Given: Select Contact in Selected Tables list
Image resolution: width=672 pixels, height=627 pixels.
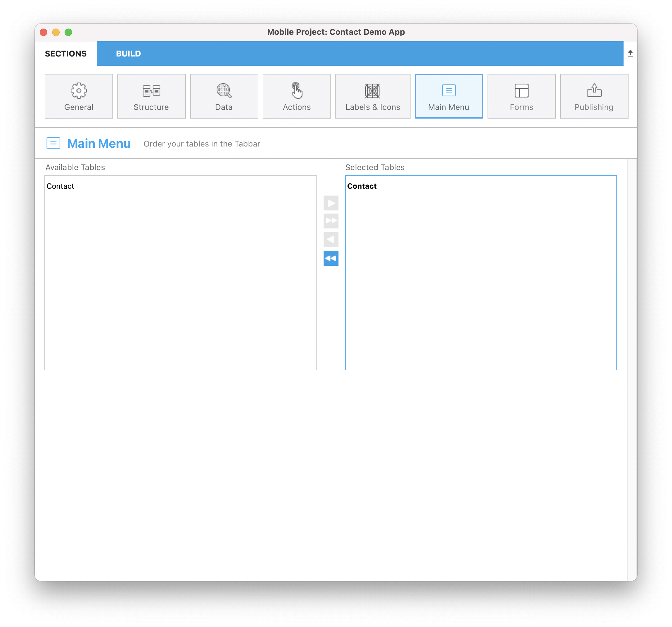Looking at the screenshot, I should tap(361, 186).
